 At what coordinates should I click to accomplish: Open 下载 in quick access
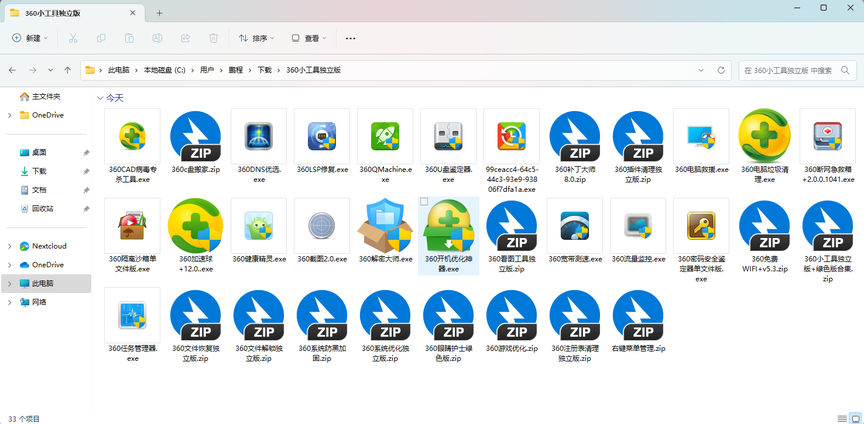coord(39,171)
